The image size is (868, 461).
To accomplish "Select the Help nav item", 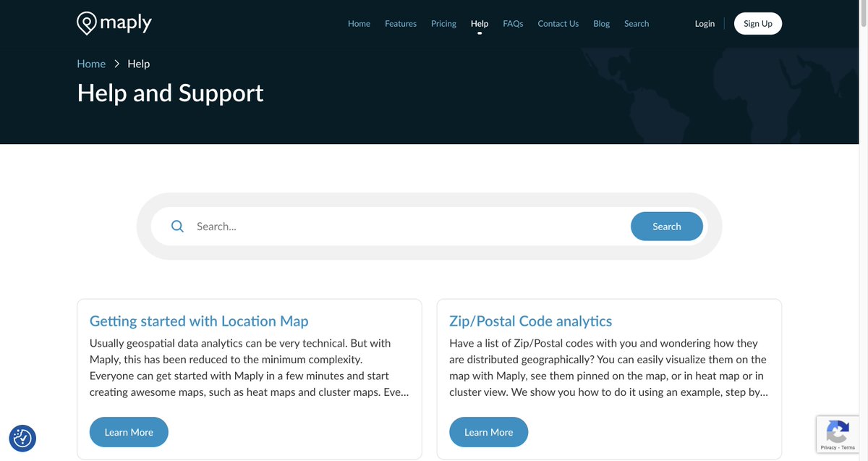I will tap(480, 23).
